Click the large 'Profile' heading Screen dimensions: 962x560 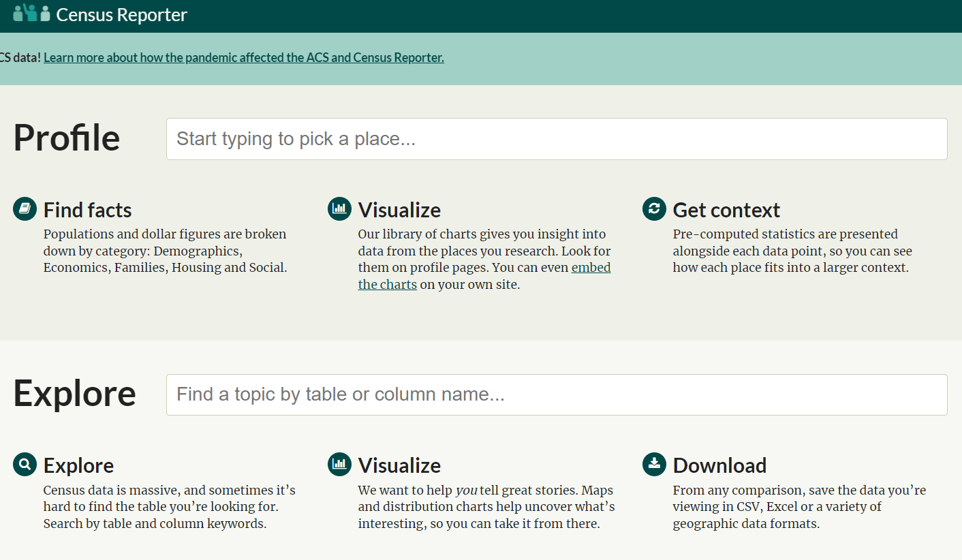coord(67,138)
